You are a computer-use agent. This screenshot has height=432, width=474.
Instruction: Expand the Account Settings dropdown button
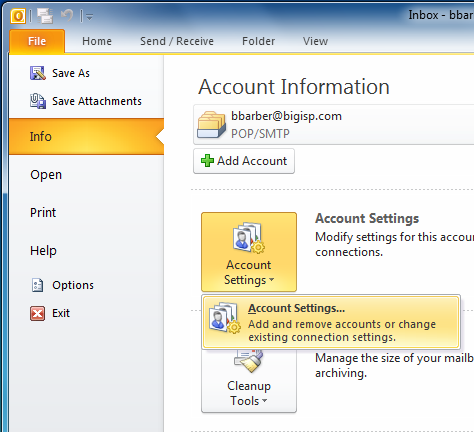[249, 252]
